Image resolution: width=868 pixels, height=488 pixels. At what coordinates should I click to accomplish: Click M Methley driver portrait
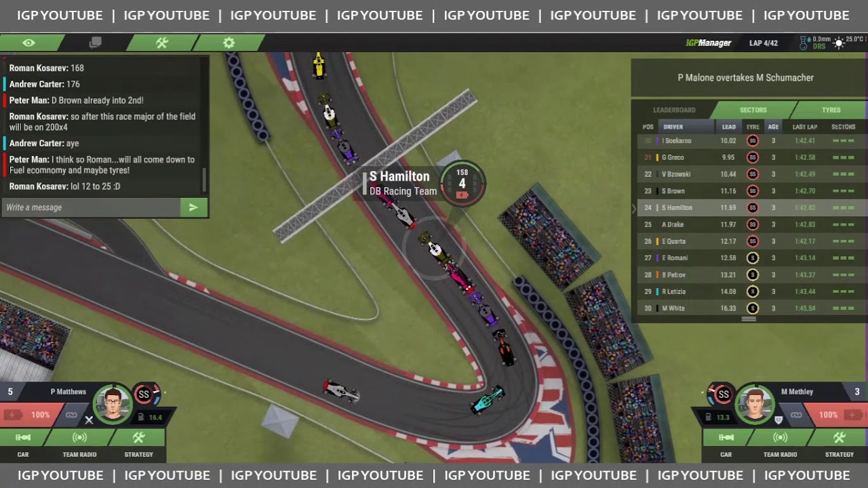pyautogui.click(x=755, y=404)
